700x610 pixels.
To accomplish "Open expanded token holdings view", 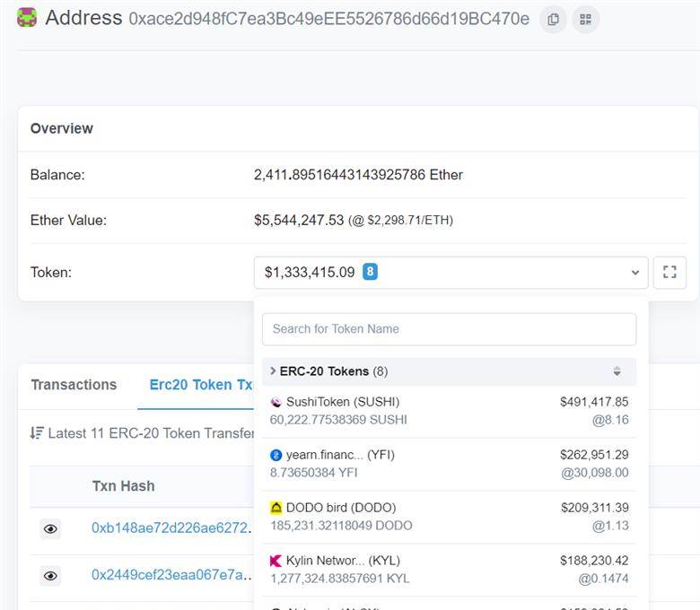I will [x=669, y=272].
